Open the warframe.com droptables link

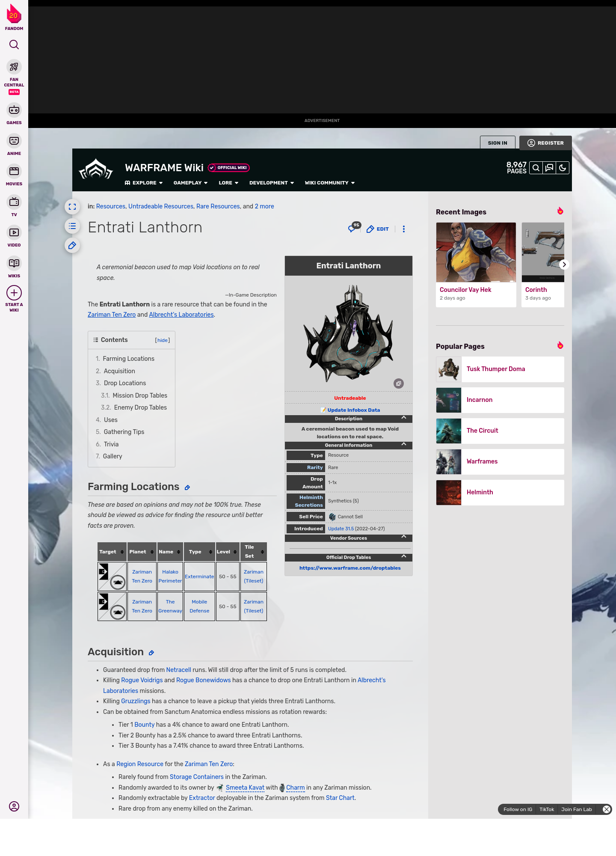(x=350, y=568)
